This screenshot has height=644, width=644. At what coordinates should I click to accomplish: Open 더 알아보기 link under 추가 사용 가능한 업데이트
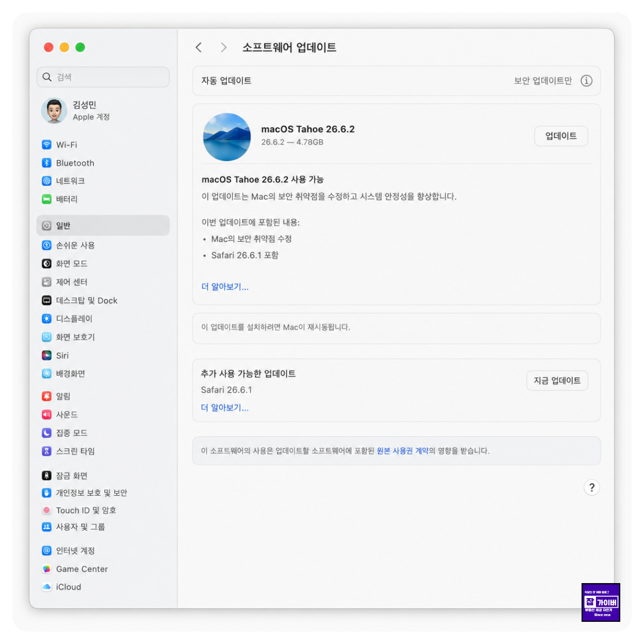click(225, 408)
